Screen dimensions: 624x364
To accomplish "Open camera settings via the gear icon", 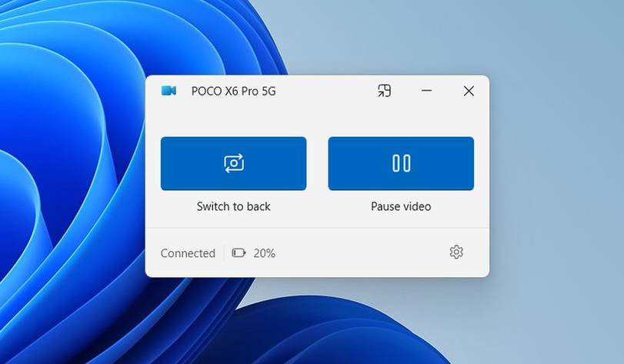I will tap(456, 252).
